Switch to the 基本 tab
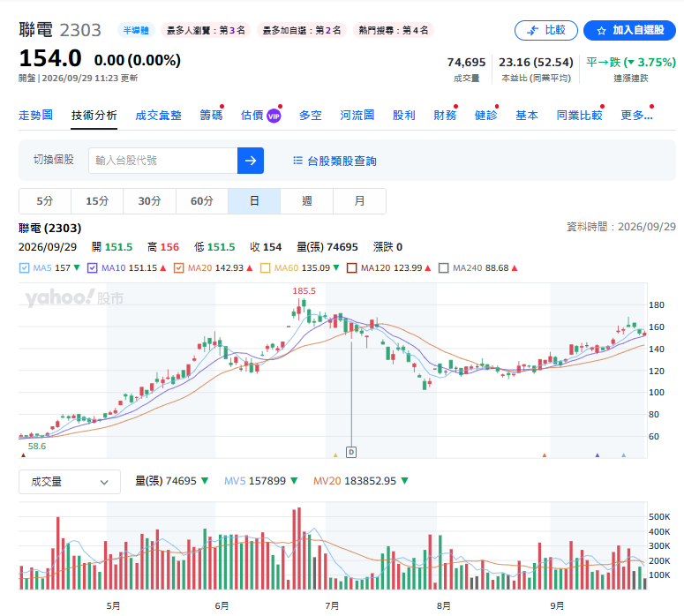Screen dimensions: 684x616 (527, 116)
